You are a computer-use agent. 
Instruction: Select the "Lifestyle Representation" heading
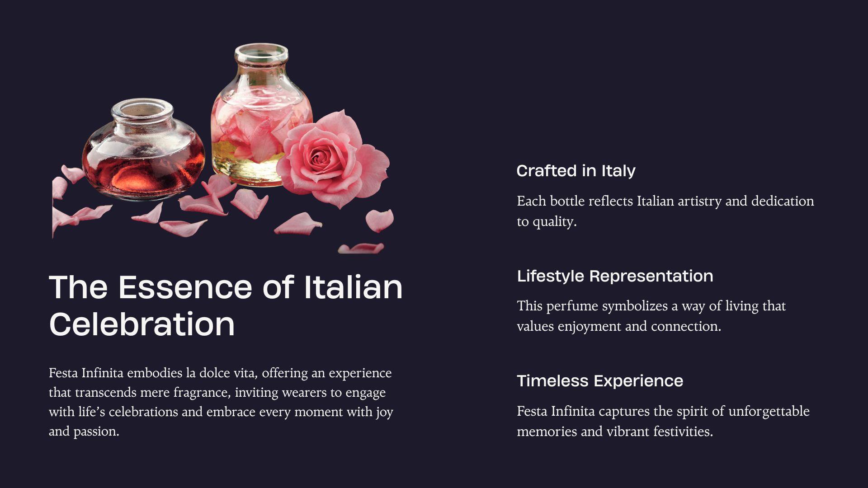tap(615, 276)
